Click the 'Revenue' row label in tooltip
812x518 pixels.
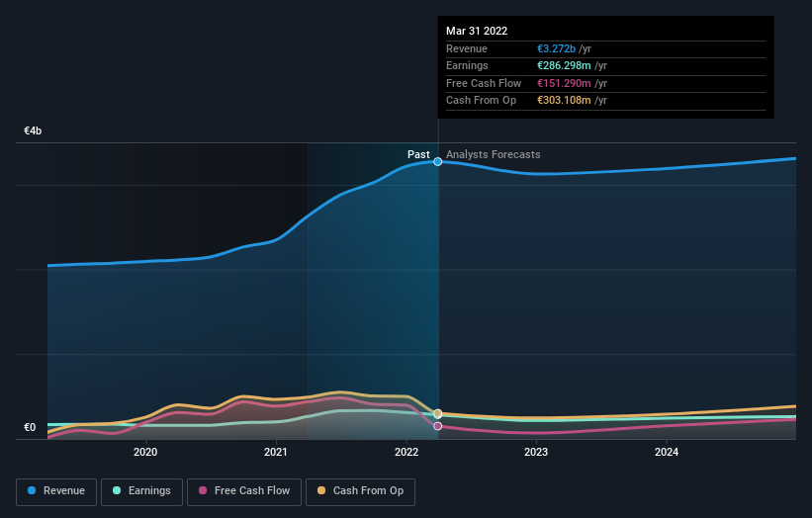(467, 48)
